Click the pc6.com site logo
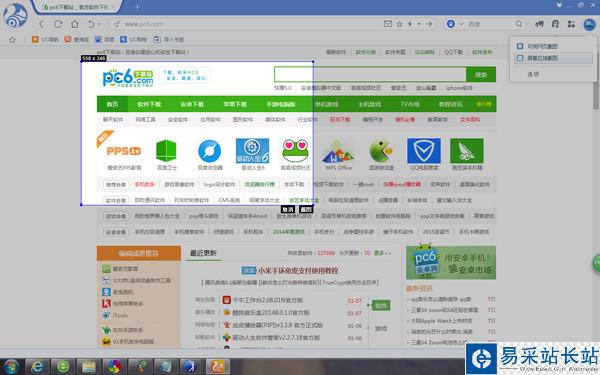 [128, 78]
